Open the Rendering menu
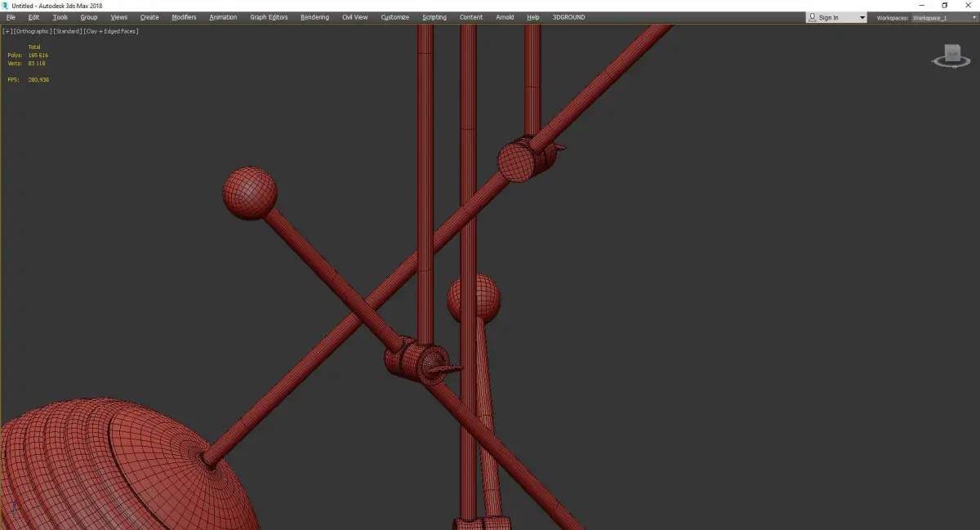The image size is (980, 530). (314, 17)
